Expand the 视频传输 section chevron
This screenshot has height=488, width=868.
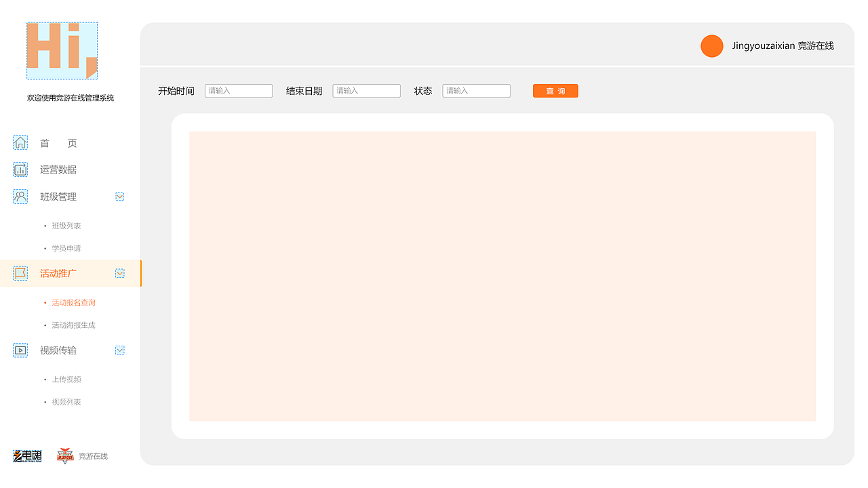(120, 350)
